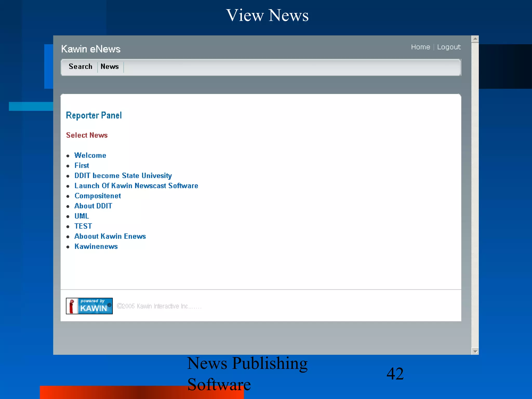Open Launch Of Kawin Newscast Software
Image resolution: width=532 pixels, height=399 pixels.
136,186
